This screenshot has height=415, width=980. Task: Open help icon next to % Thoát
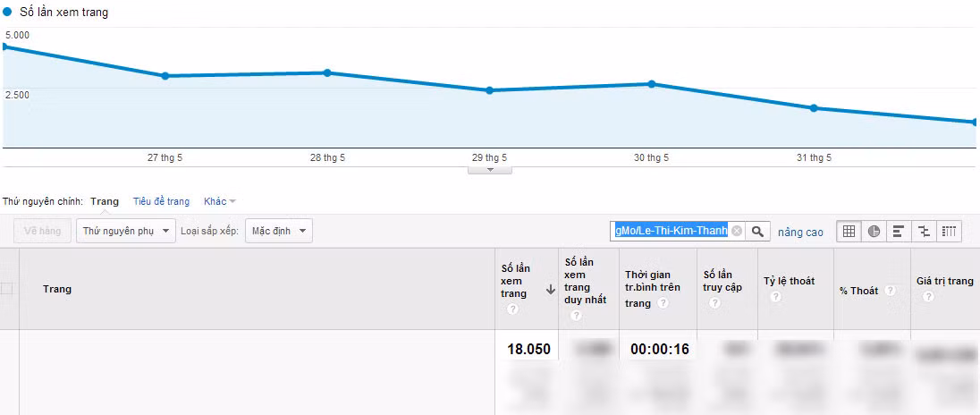[890, 291]
